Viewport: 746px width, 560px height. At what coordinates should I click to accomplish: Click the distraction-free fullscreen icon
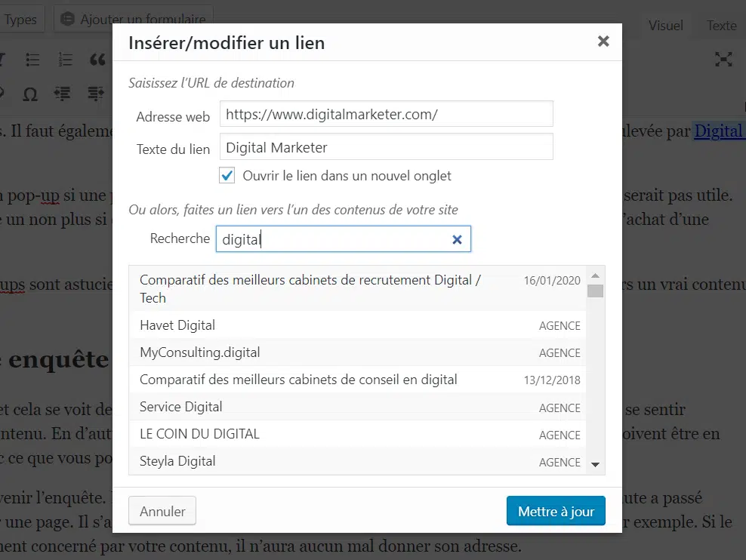[x=723, y=60]
